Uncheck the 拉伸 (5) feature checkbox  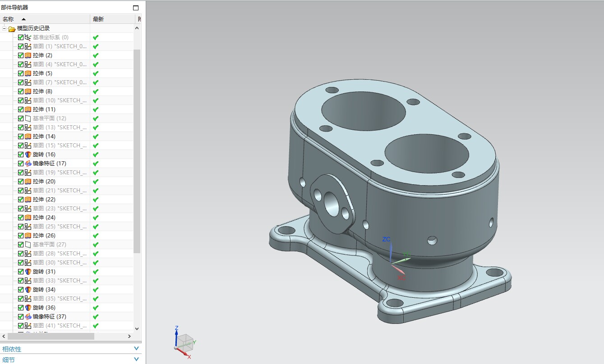[21, 73]
